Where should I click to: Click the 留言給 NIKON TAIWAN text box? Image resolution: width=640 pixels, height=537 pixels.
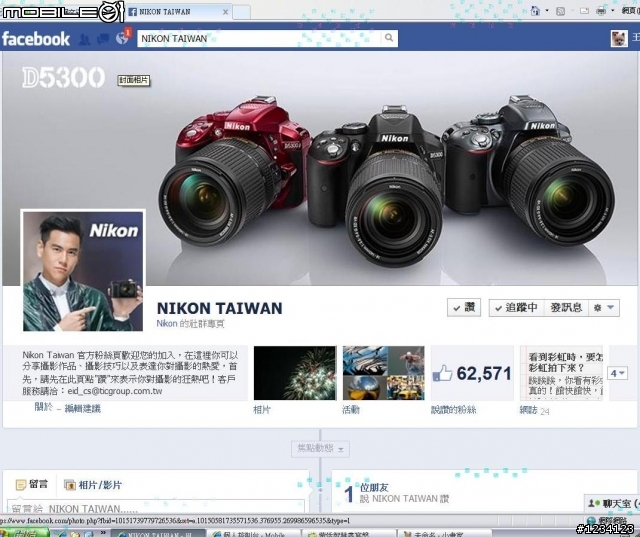(156, 506)
